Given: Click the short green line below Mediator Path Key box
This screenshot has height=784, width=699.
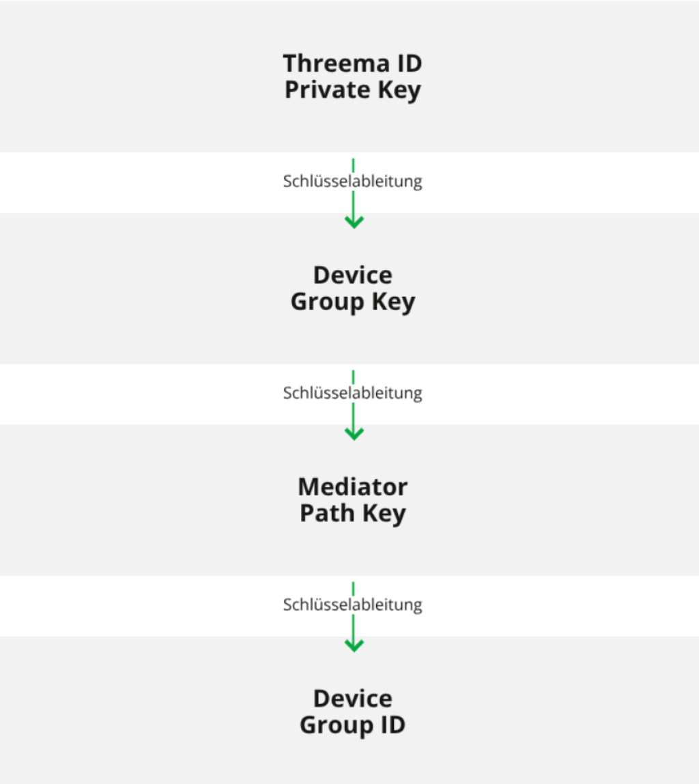Looking at the screenshot, I should tap(353, 588).
